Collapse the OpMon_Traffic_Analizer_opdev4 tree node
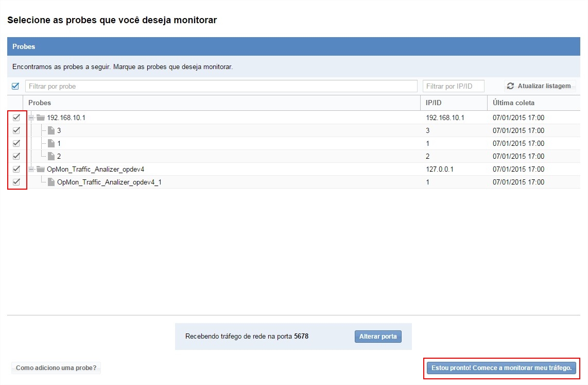This screenshot has width=588, height=385. click(x=31, y=169)
